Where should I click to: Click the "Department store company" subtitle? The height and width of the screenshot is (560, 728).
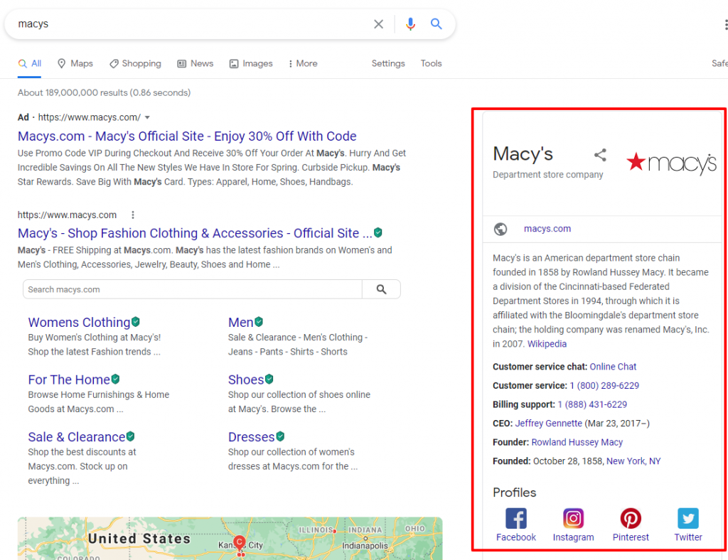pos(548,175)
